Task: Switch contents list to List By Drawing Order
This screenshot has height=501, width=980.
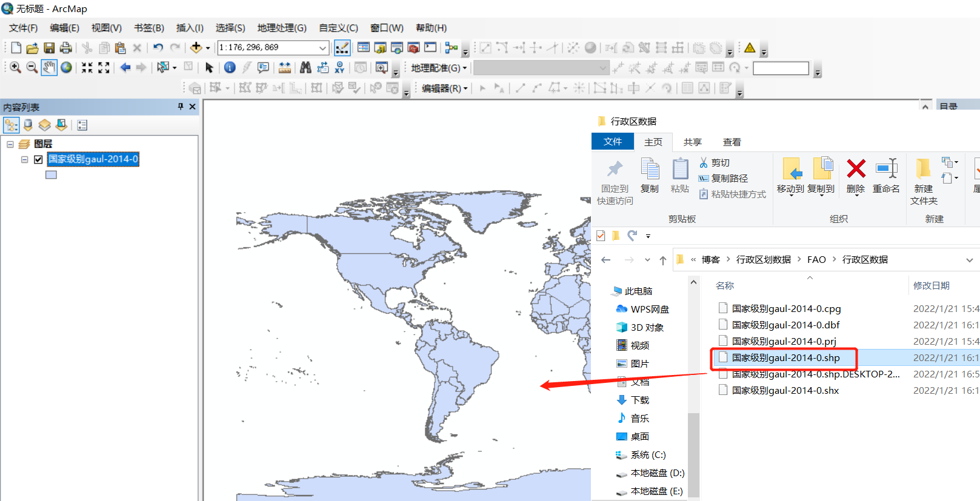Action: (x=11, y=125)
